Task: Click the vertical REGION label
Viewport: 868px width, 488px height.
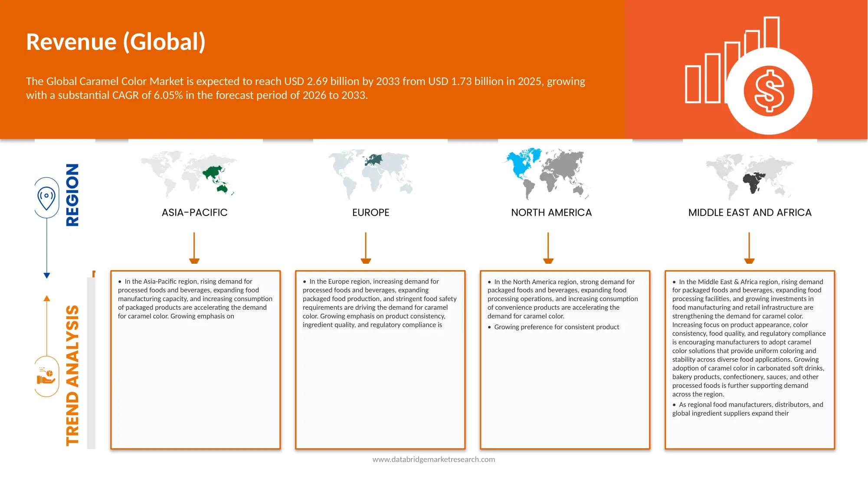Action: (72, 195)
